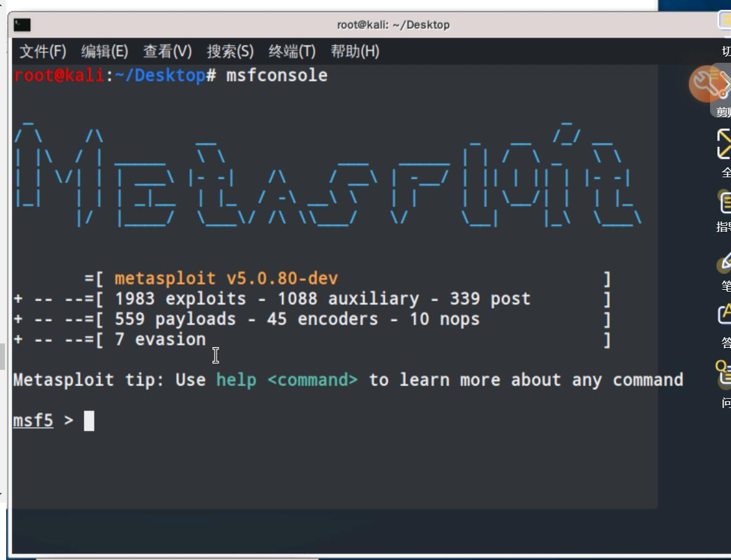Click the orange wrench tools button

pyautogui.click(x=707, y=84)
